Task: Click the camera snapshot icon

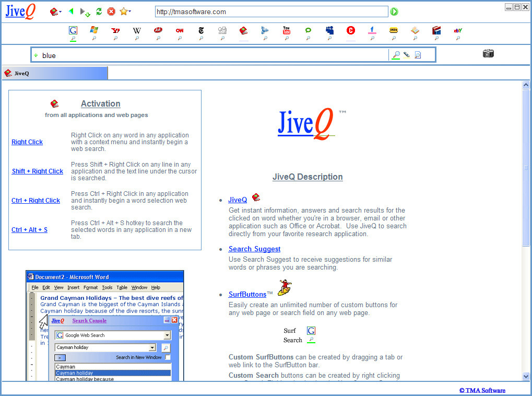Action: (x=488, y=54)
